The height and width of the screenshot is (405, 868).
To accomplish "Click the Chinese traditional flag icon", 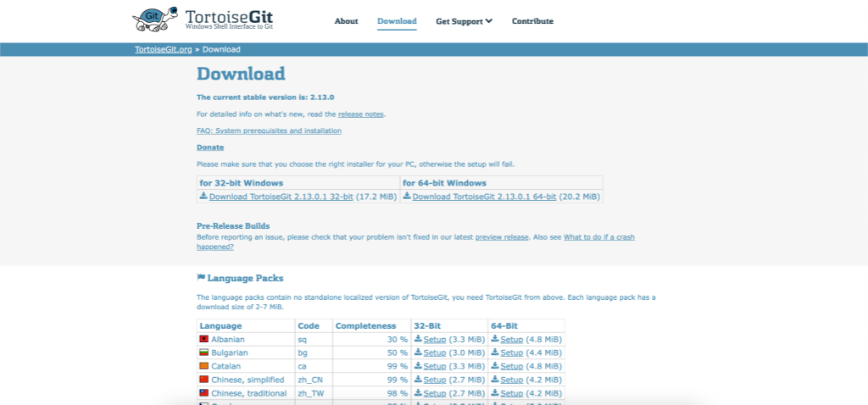I will (203, 394).
